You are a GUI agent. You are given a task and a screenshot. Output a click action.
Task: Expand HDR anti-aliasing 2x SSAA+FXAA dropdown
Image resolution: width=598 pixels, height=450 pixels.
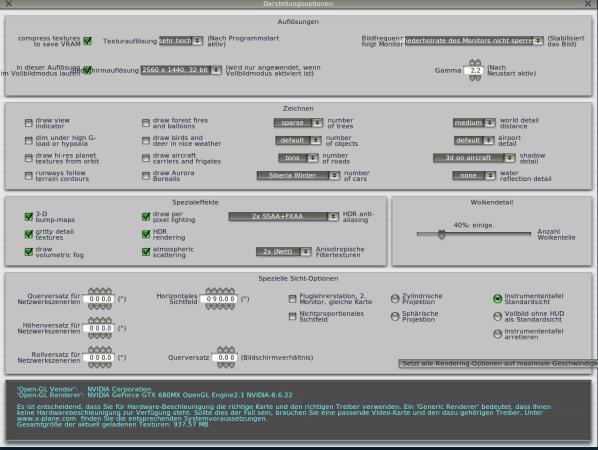(283, 217)
